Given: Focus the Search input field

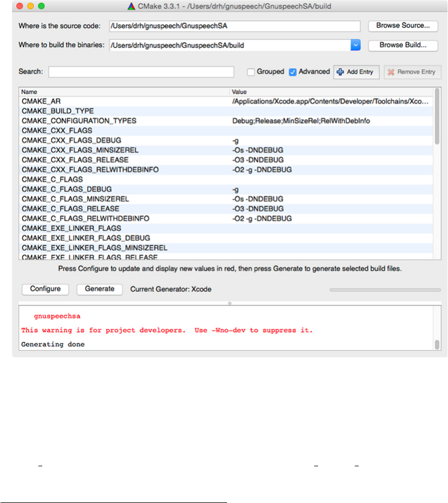Looking at the screenshot, I should pyautogui.click(x=141, y=72).
